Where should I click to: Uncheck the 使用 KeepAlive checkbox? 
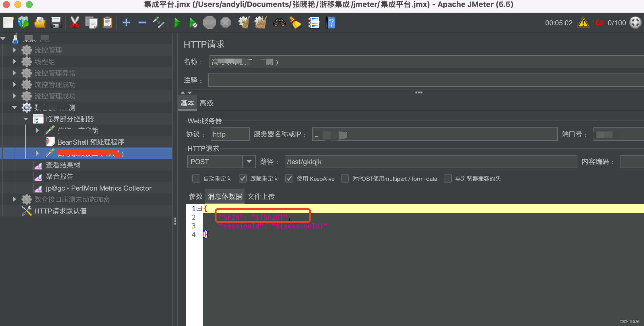coord(289,178)
